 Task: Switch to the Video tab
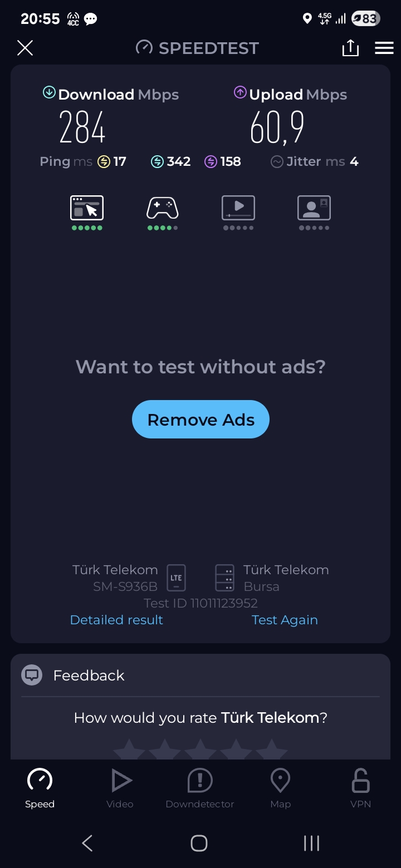coord(120,788)
